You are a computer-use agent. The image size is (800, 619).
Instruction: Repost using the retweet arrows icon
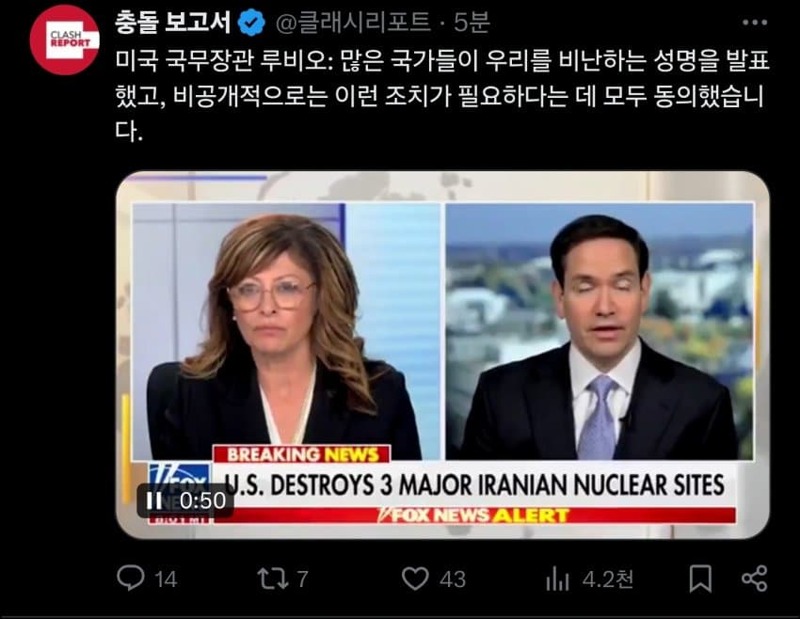pos(273,579)
